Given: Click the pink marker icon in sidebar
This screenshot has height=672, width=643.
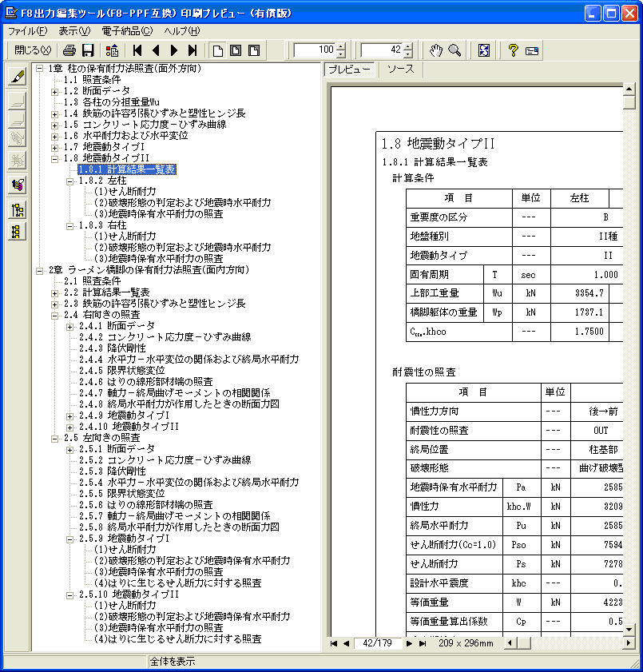Looking at the screenshot, I should pyautogui.click(x=18, y=185).
